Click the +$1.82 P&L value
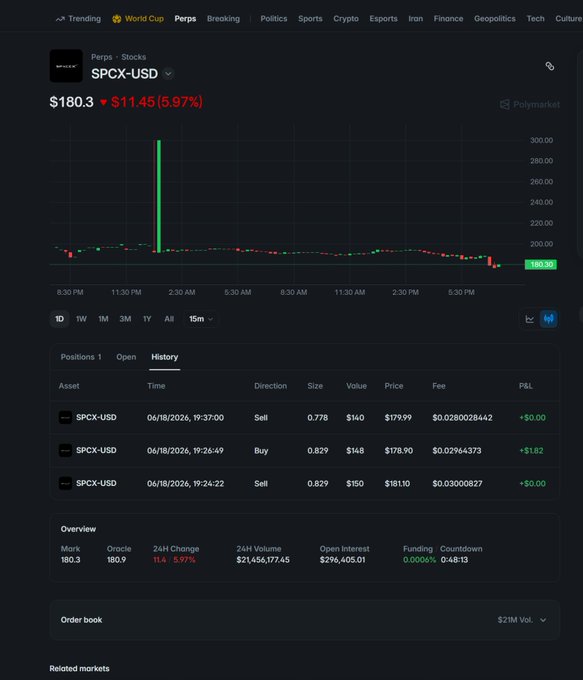Viewport: 583px width, 680px height. [531, 450]
